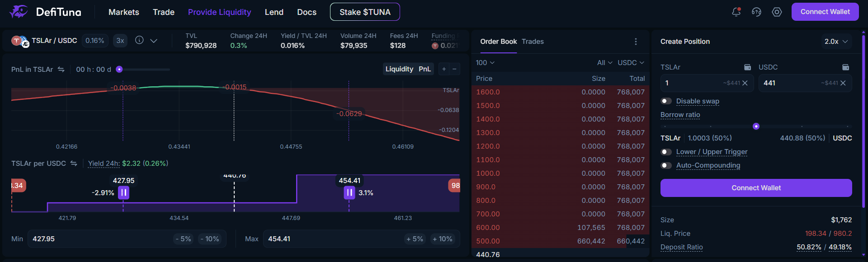Open the order book kebab menu icon
This screenshot has height=262, width=868.
point(636,41)
